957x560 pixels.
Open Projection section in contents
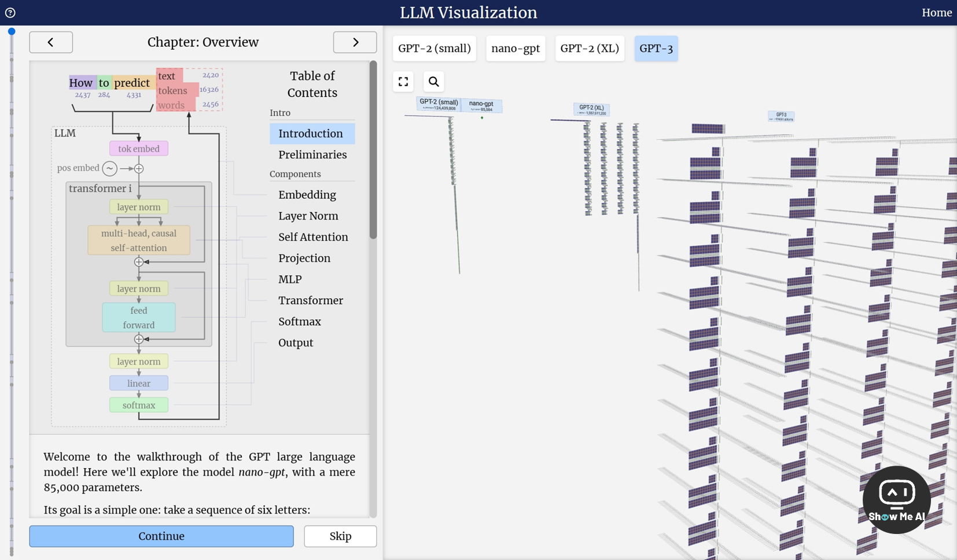tap(312, 258)
